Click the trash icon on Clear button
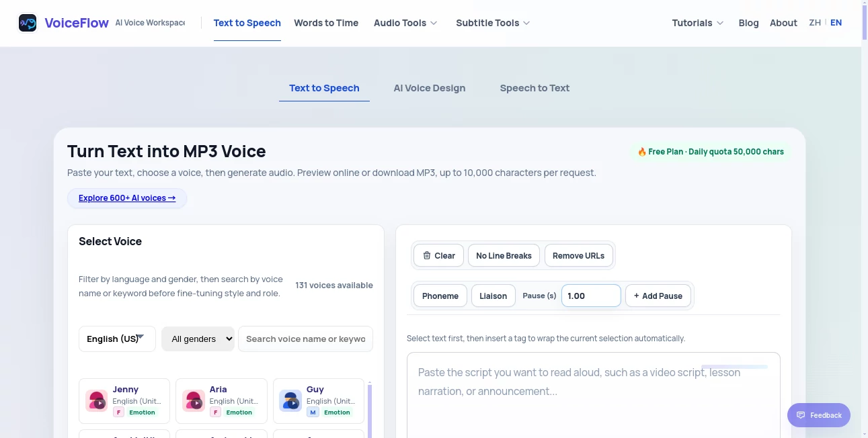The image size is (868, 438). 427,255
